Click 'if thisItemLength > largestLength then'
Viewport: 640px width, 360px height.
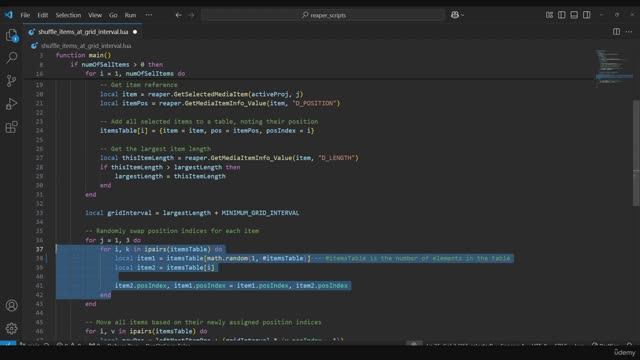(x=170, y=167)
